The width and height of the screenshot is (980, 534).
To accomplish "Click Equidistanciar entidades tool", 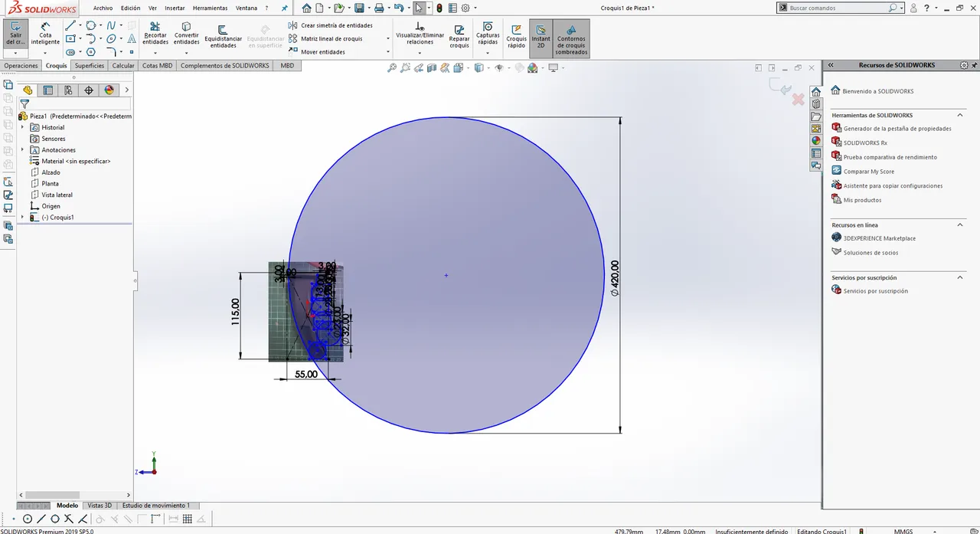I will [223, 36].
